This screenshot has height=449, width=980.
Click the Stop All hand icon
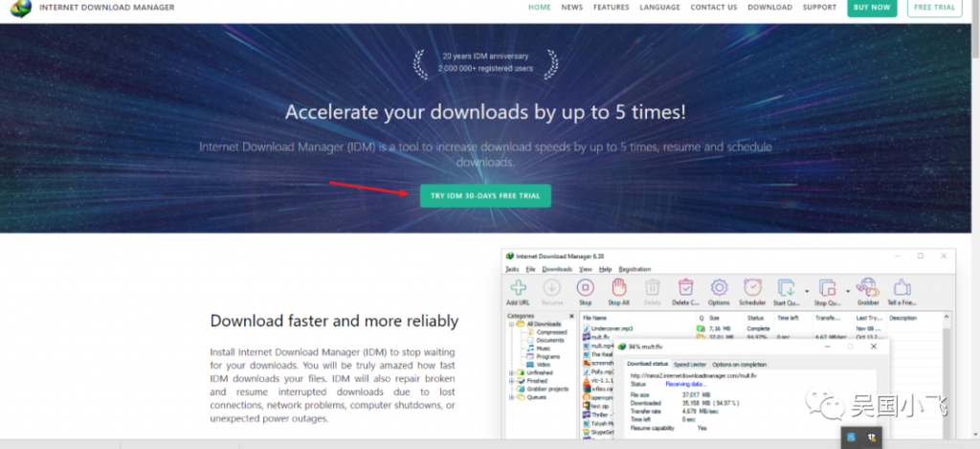[618, 288]
